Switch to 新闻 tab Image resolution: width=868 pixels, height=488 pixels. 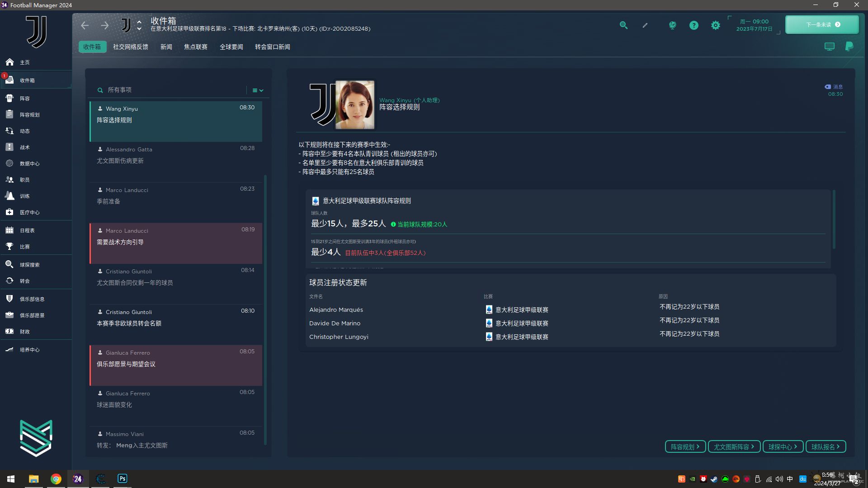[x=166, y=47]
